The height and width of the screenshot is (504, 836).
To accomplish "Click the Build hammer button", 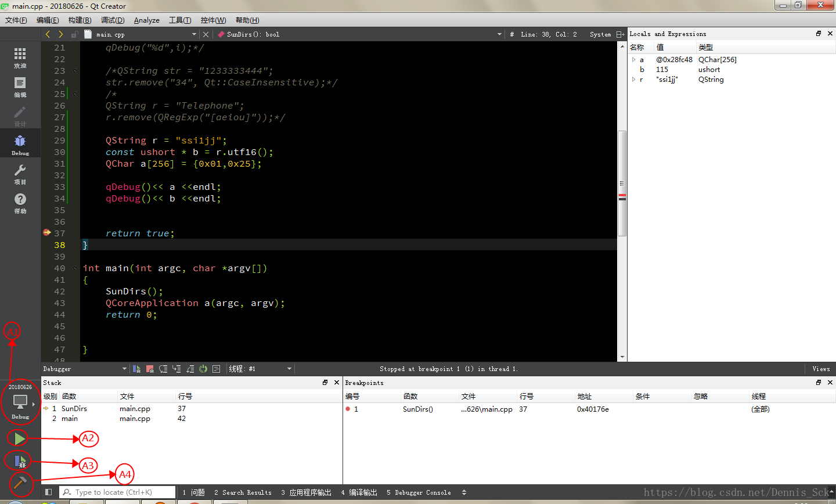I will [x=20, y=483].
